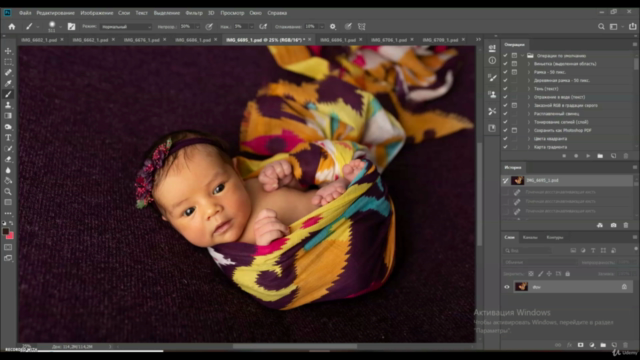Toggle lock all icon in Layers lock row
This screenshot has width=640, height=360.
coord(567,274)
